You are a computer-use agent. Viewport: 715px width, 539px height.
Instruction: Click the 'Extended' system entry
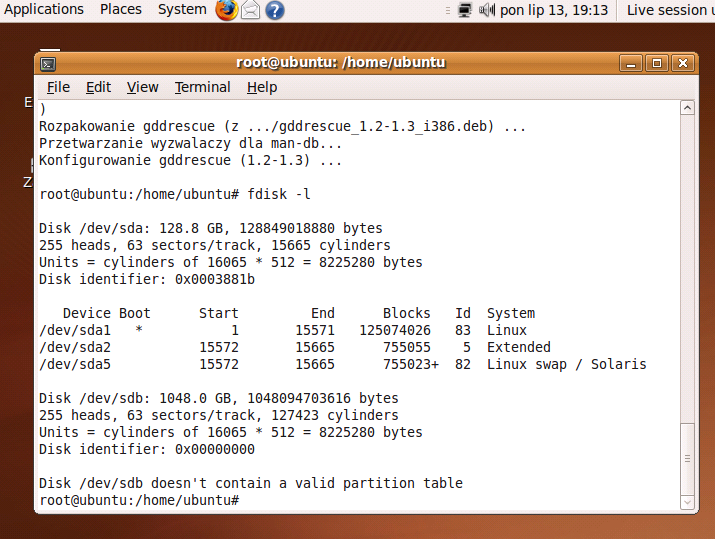[x=519, y=347]
